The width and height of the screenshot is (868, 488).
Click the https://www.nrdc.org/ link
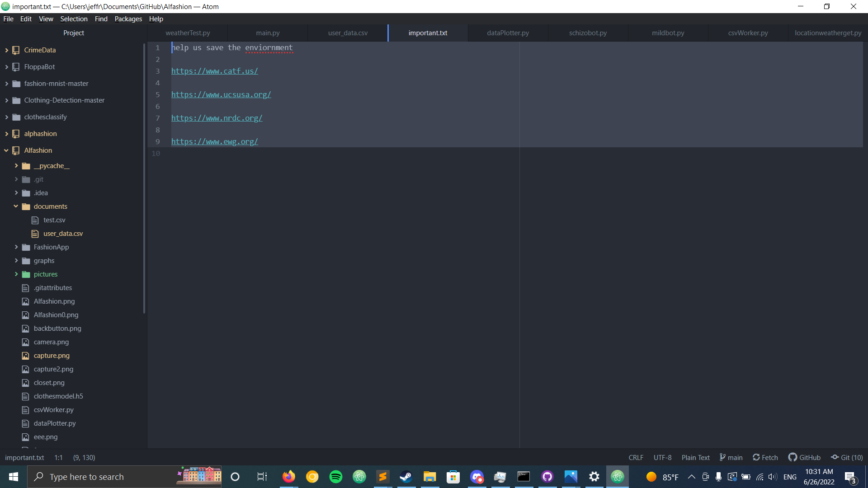[x=217, y=118]
